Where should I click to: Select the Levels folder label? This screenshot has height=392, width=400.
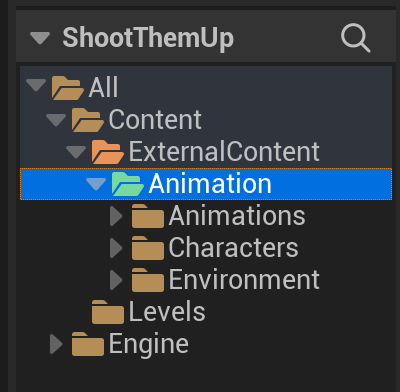click(167, 312)
